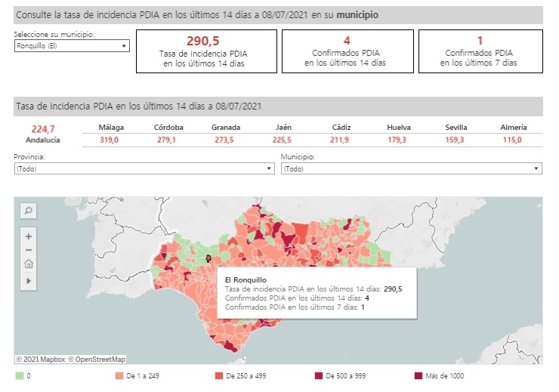Select the 'De 500 a 999' legend color

click(318, 375)
